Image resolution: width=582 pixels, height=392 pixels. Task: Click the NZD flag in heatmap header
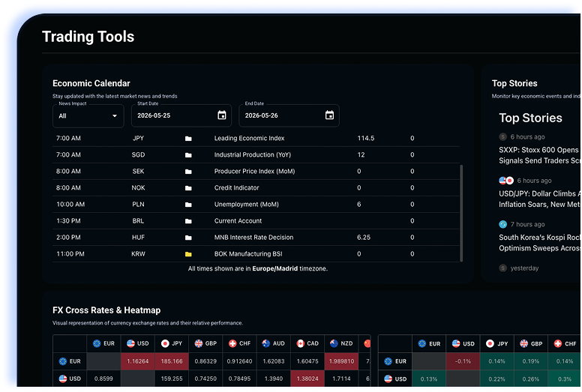coord(334,343)
